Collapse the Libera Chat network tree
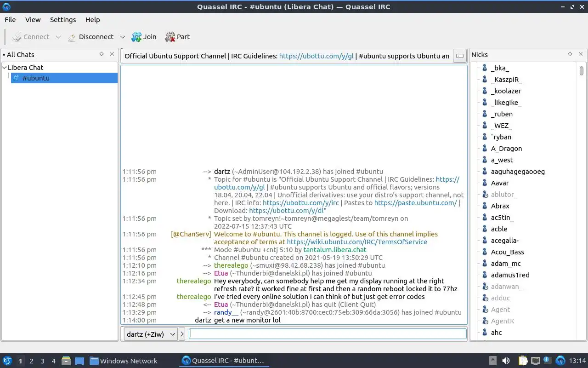588x368 pixels. pos(5,68)
